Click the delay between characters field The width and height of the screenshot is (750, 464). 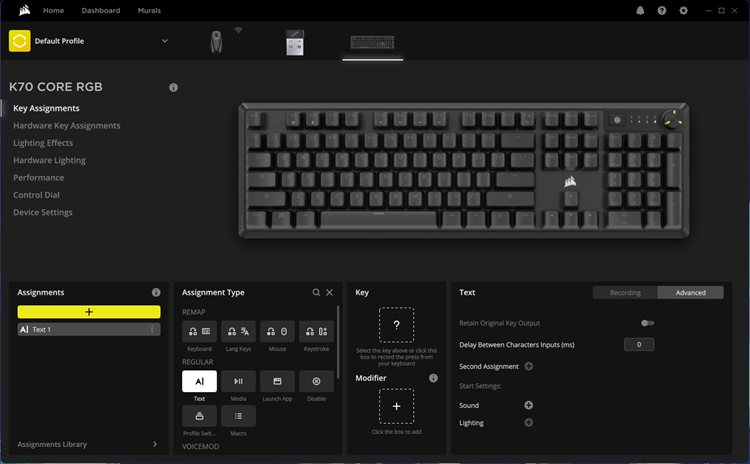tap(639, 344)
